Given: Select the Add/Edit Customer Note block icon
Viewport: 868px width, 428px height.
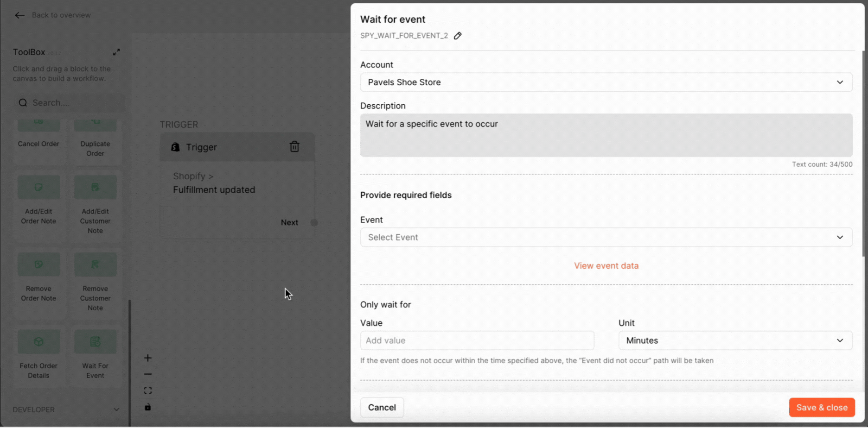Looking at the screenshot, I should click(95, 187).
